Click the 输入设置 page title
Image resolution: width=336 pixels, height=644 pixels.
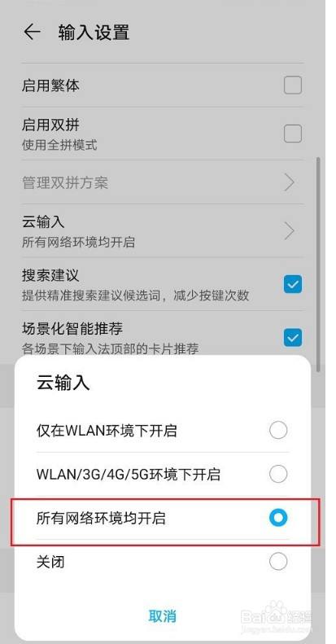pyautogui.click(x=94, y=32)
